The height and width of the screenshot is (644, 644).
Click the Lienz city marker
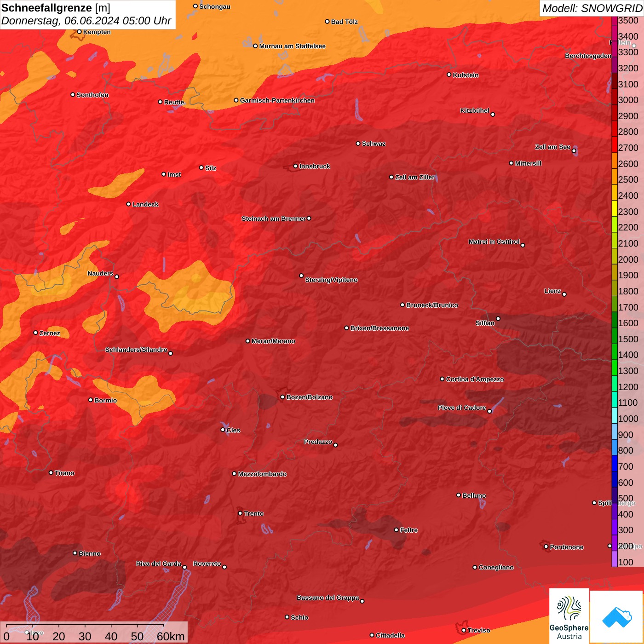(x=564, y=294)
